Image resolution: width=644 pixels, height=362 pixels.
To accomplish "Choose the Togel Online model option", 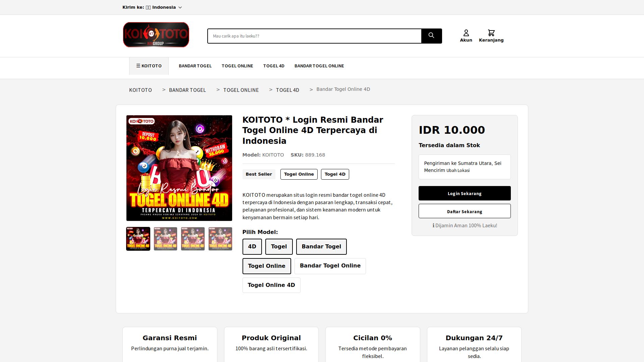I will (267, 266).
